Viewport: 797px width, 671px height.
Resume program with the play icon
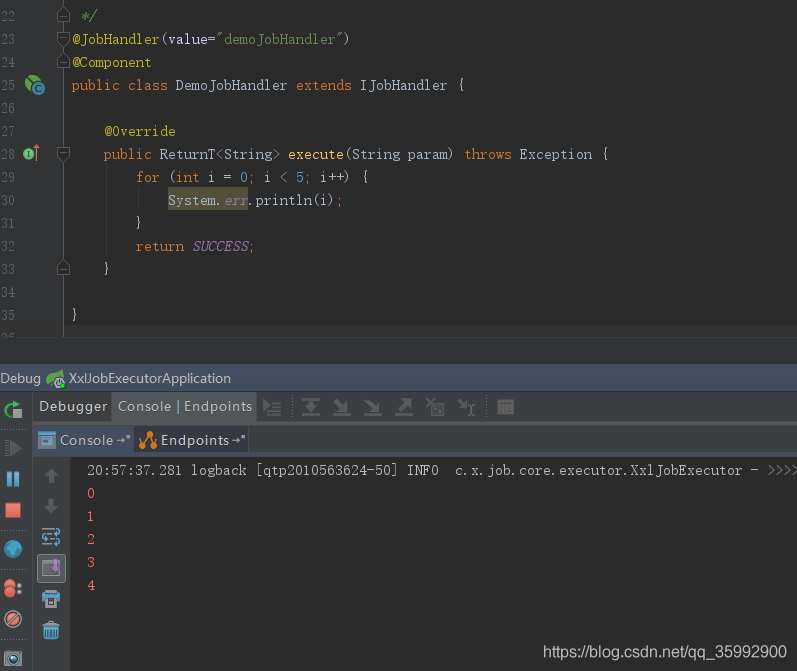point(13,448)
